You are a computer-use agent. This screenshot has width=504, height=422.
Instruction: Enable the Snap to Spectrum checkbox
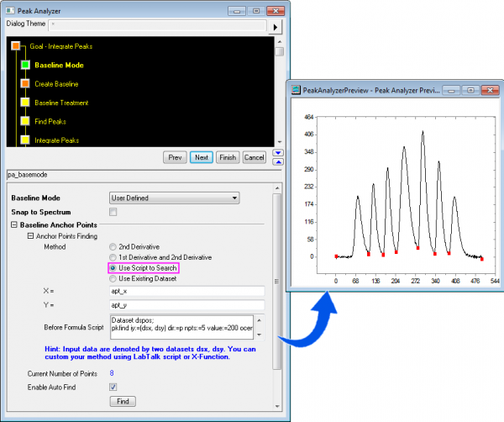(113, 211)
